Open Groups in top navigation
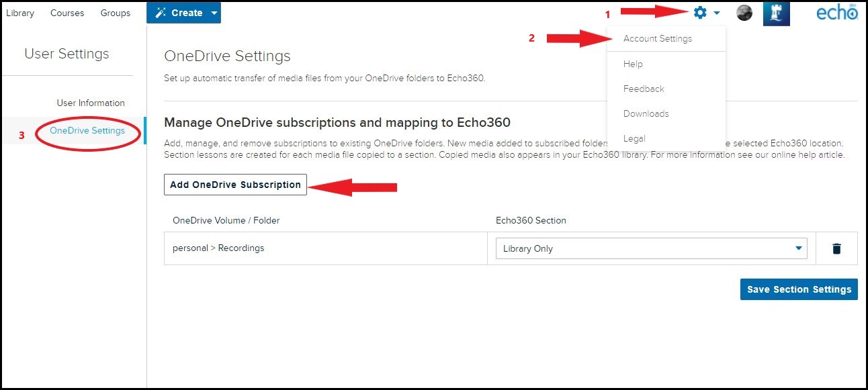Image resolution: width=868 pixels, height=390 pixels. click(116, 13)
